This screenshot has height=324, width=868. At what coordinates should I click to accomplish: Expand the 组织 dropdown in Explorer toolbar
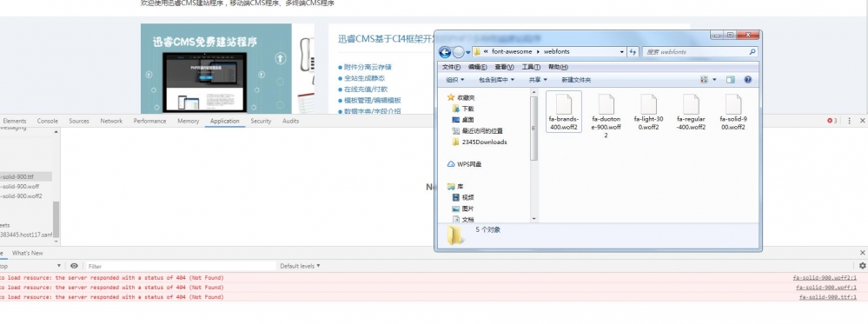coord(455,80)
